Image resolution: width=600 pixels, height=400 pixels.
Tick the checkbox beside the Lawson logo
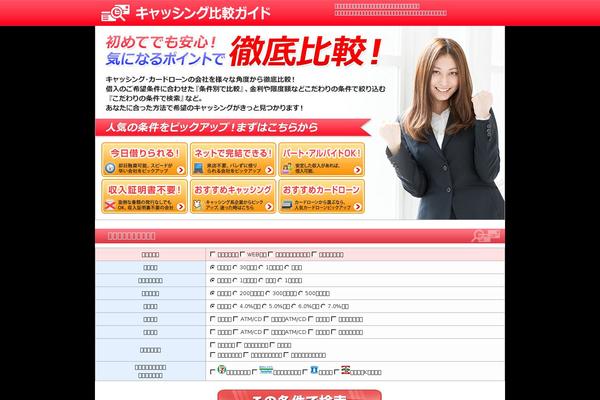click(305, 372)
